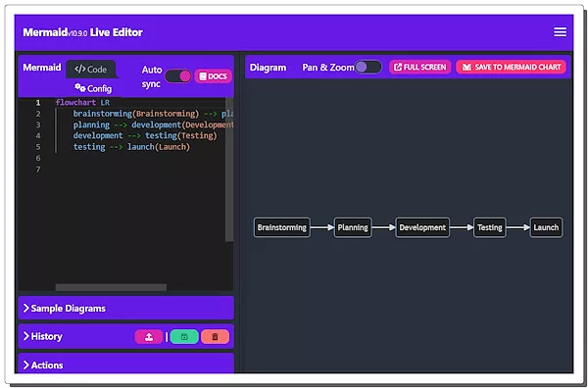Click the editor horizontal scrollbar thumb
This screenshot has width=588, height=388.
pyautogui.click(x=111, y=287)
